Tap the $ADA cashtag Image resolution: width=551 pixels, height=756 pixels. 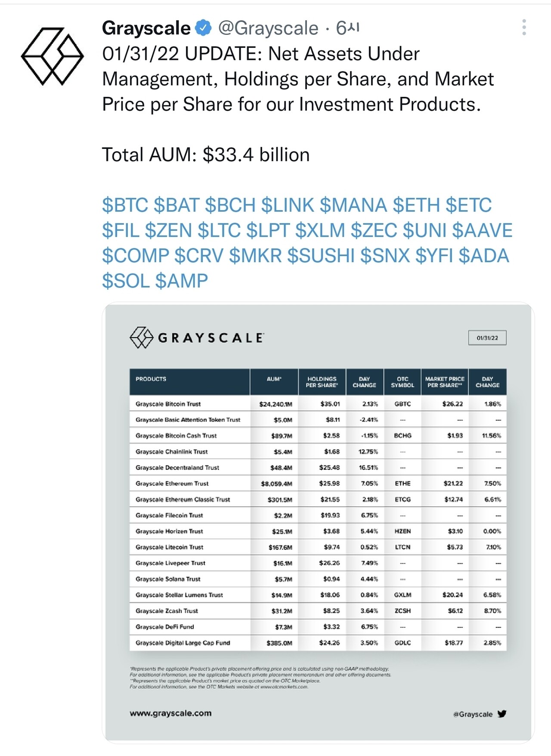click(x=484, y=256)
